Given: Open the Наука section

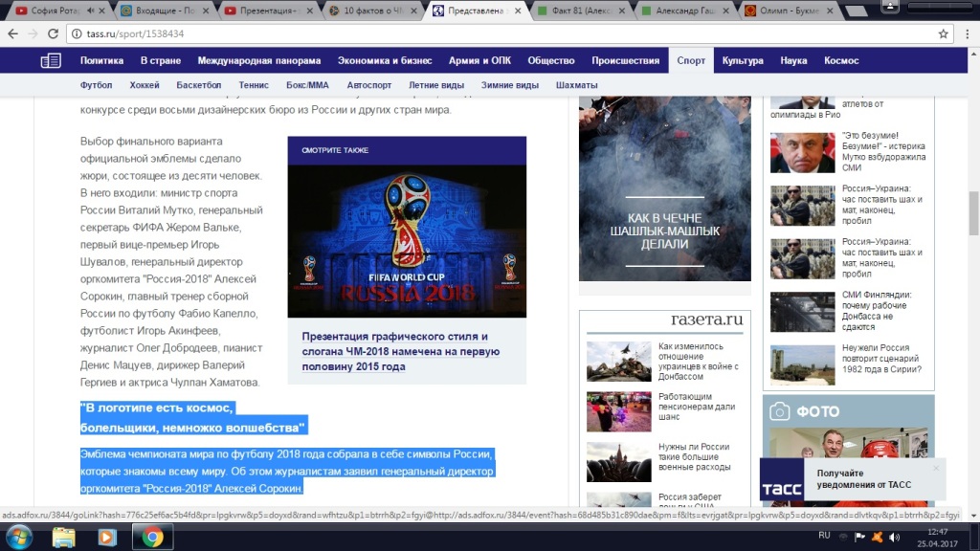Looking at the screenshot, I should [x=793, y=60].
